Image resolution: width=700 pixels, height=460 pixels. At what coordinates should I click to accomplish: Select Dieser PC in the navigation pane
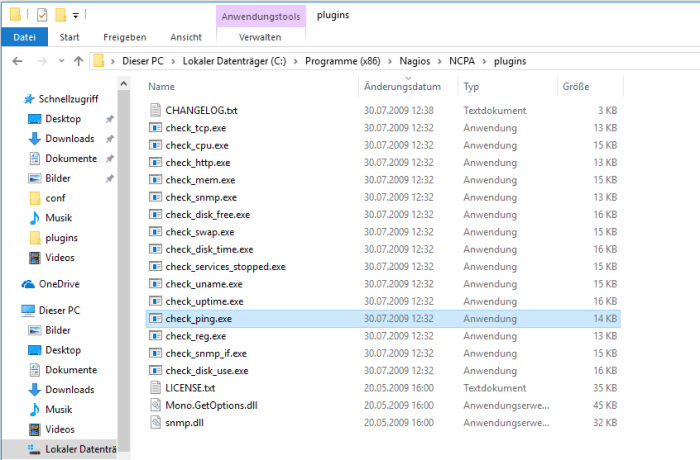(59, 310)
